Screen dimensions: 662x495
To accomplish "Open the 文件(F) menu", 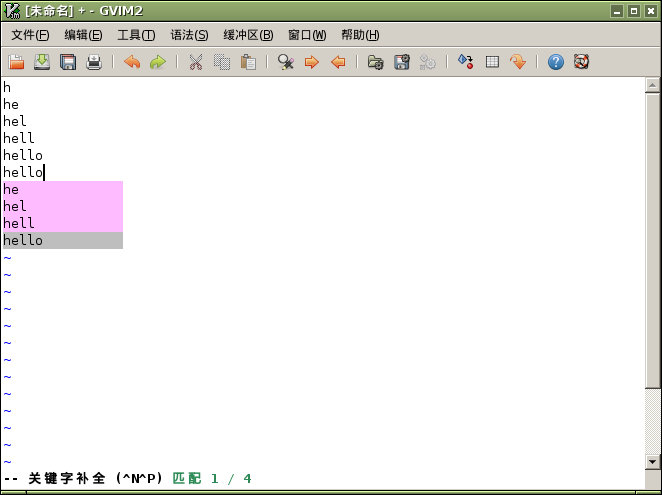I will coord(30,35).
